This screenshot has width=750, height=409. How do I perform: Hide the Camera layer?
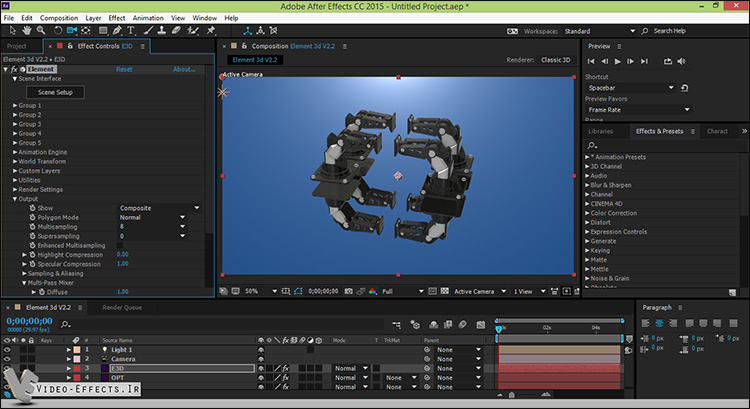tap(7, 359)
